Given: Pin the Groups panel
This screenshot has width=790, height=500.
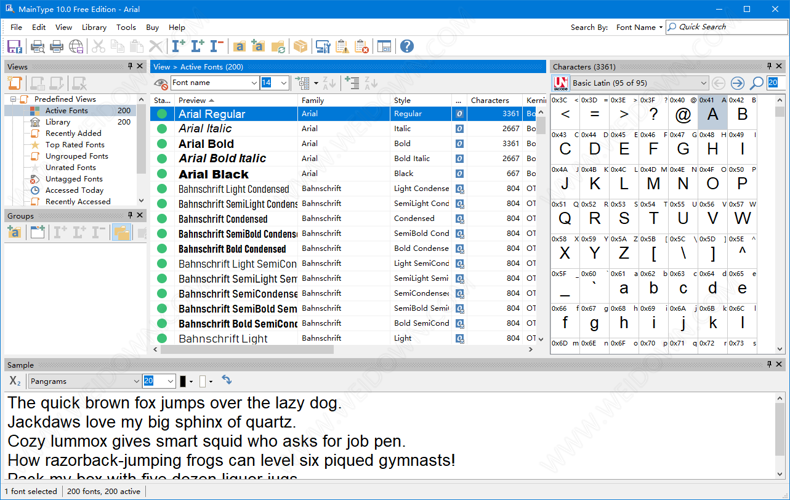Looking at the screenshot, I should (x=130, y=215).
